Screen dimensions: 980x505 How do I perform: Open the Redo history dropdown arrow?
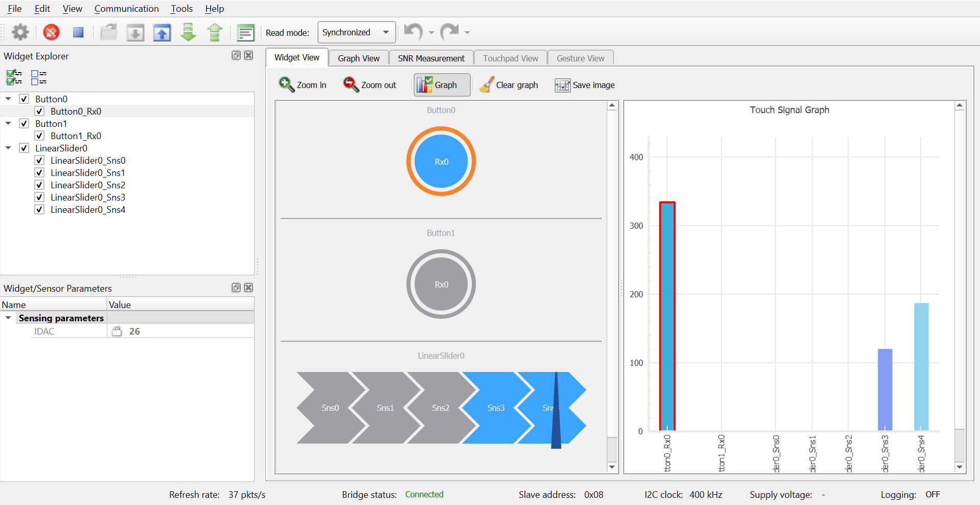[467, 33]
